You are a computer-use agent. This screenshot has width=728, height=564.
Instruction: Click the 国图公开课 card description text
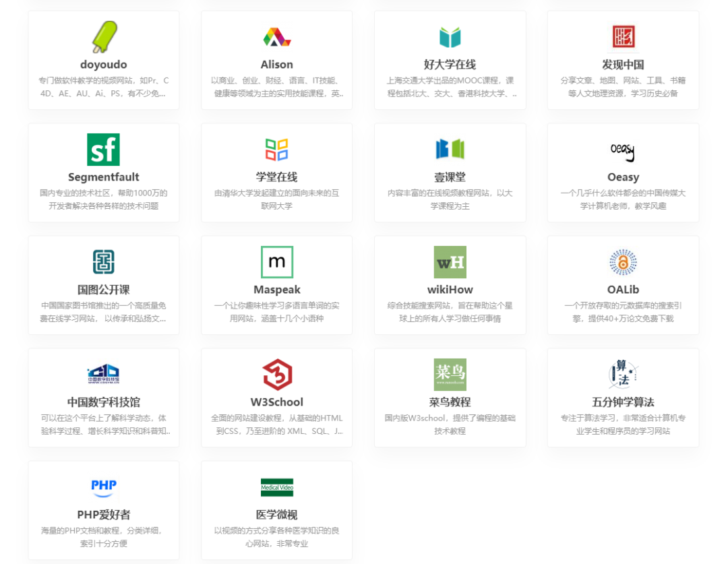click(103, 312)
